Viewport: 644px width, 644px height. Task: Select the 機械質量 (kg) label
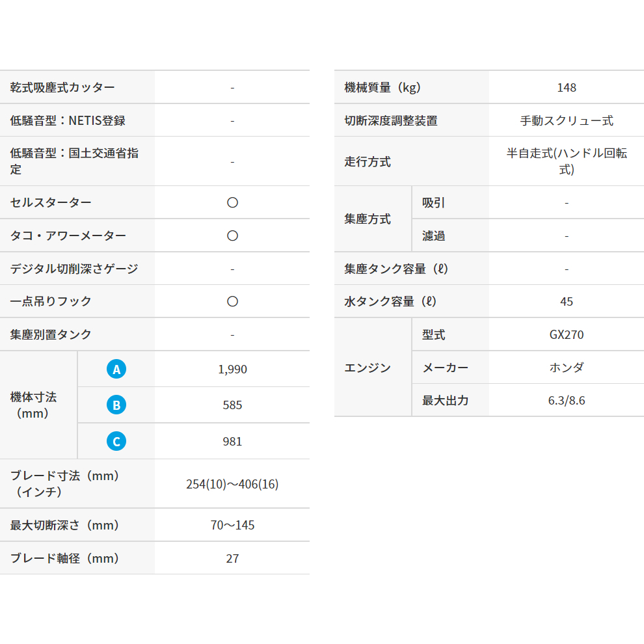point(382,87)
